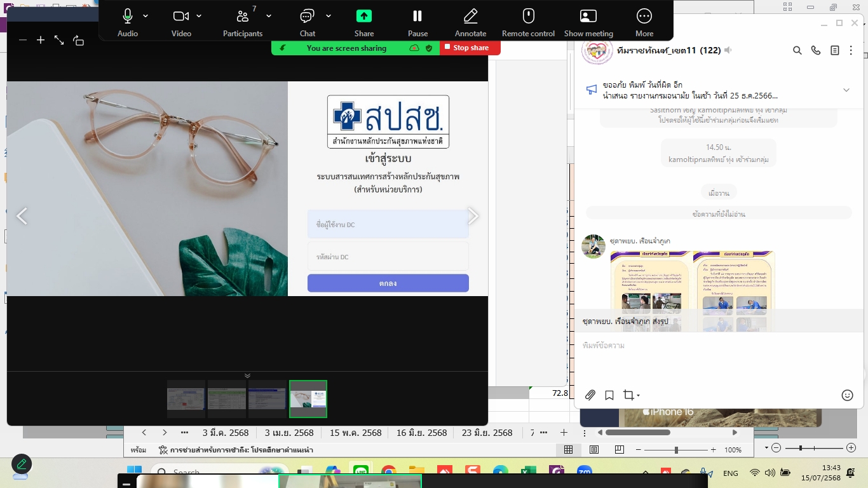The image size is (868, 488).
Task: Search in the LINE chat
Action: point(797,50)
